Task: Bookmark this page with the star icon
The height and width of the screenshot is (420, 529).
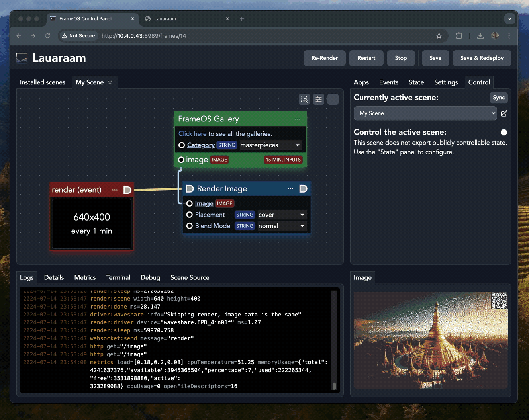Action: tap(439, 36)
